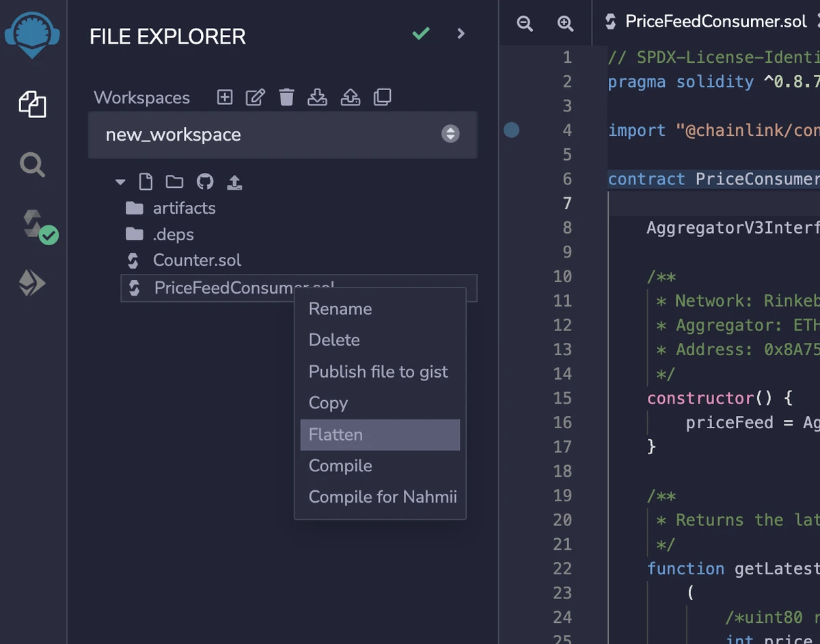Click the create new folder icon
The height and width of the screenshot is (644, 820).
pos(174,182)
